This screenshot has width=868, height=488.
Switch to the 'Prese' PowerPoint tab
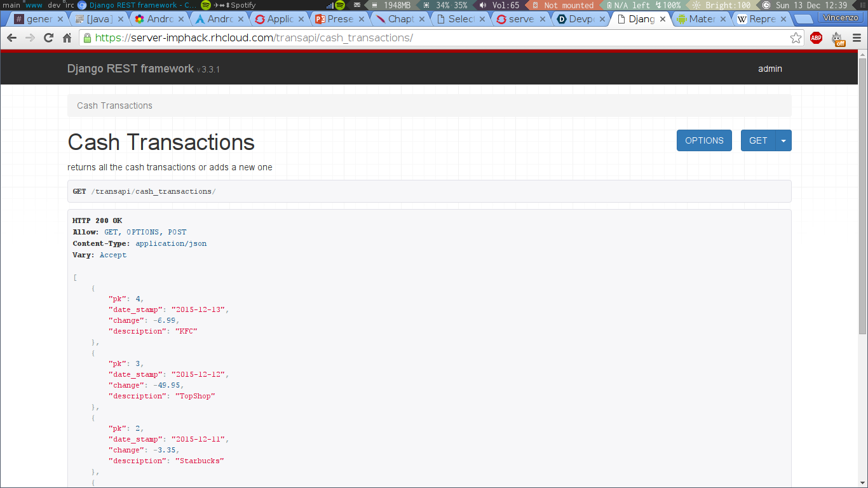click(x=340, y=19)
